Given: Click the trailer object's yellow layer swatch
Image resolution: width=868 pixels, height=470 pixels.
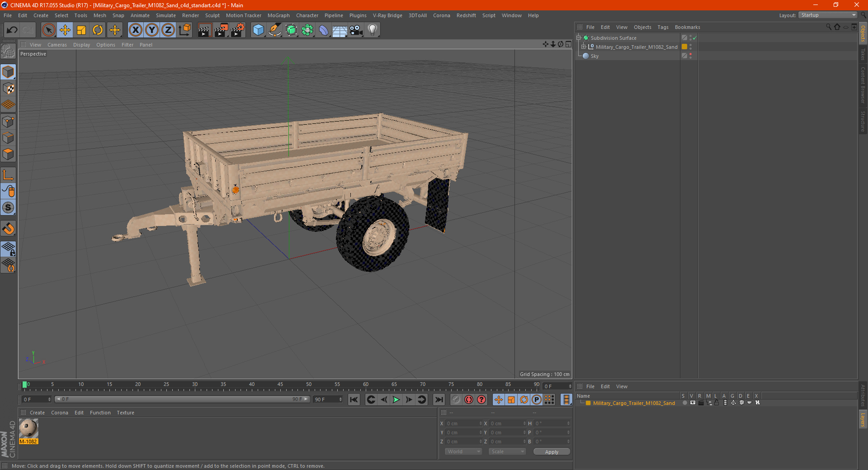Looking at the screenshot, I should (684, 47).
